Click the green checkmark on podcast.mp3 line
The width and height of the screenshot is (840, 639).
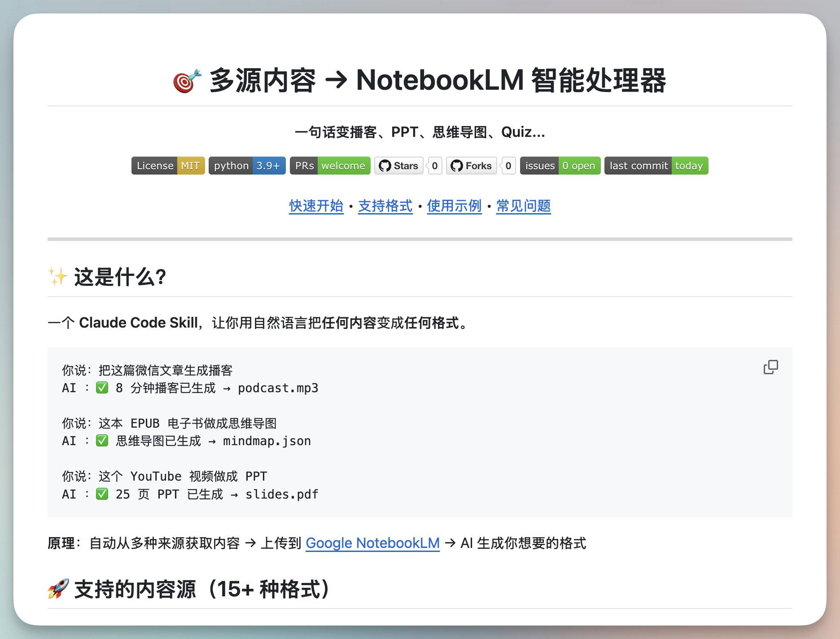point(102,388)
